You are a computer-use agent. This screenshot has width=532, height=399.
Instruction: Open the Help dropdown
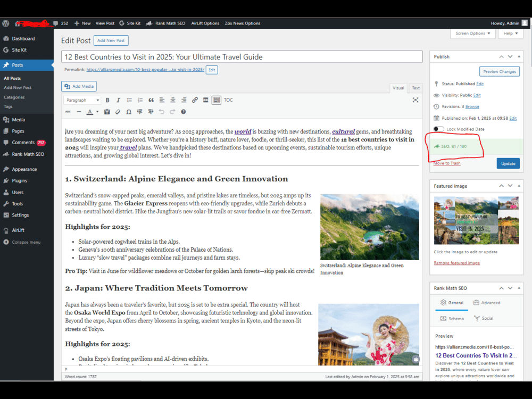coord(511,33)
